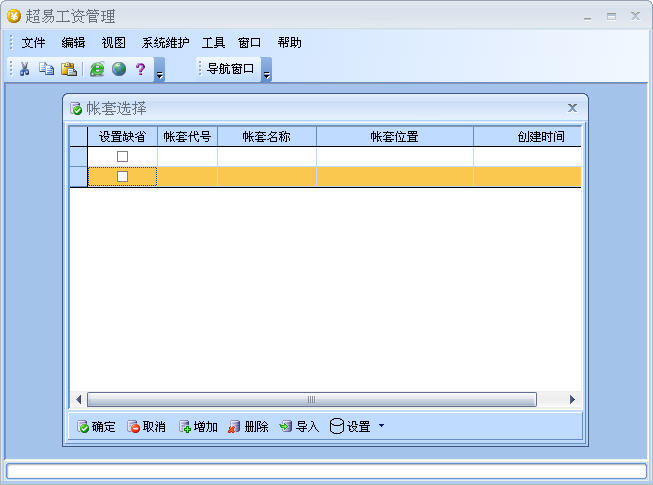This screenshot has height=485, width=653.
Task: Click the Copy icon in toolbar
Action: pyautogui.click(x=47, y=69)
